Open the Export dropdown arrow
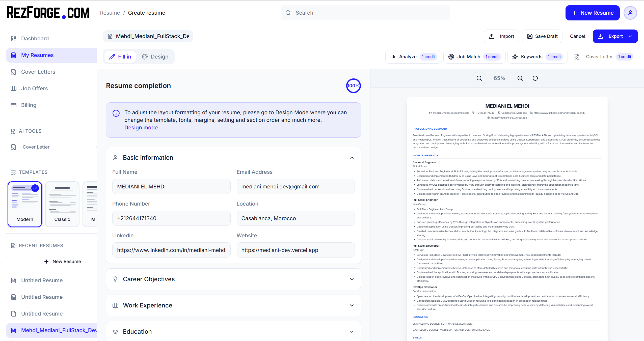The height and width of the screenshot is (341, 644). [630, 36]
